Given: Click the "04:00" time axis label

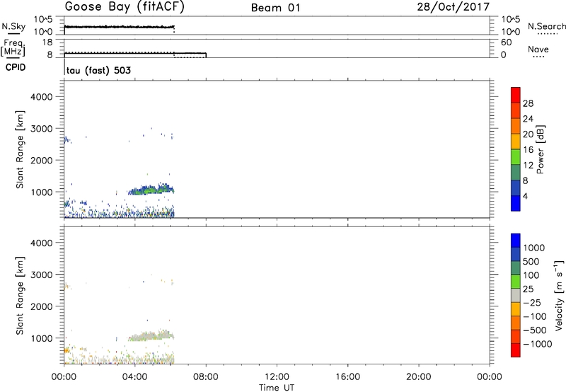Looking at the screenshot, I should (134, 377).
